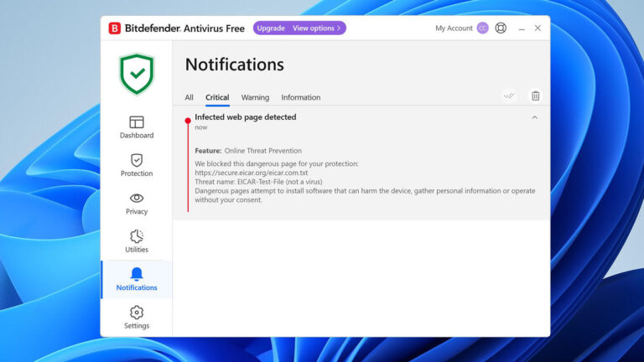Click the Online Threat Prevention feature text
The image size is (644, 362).
tap(262, 151)
